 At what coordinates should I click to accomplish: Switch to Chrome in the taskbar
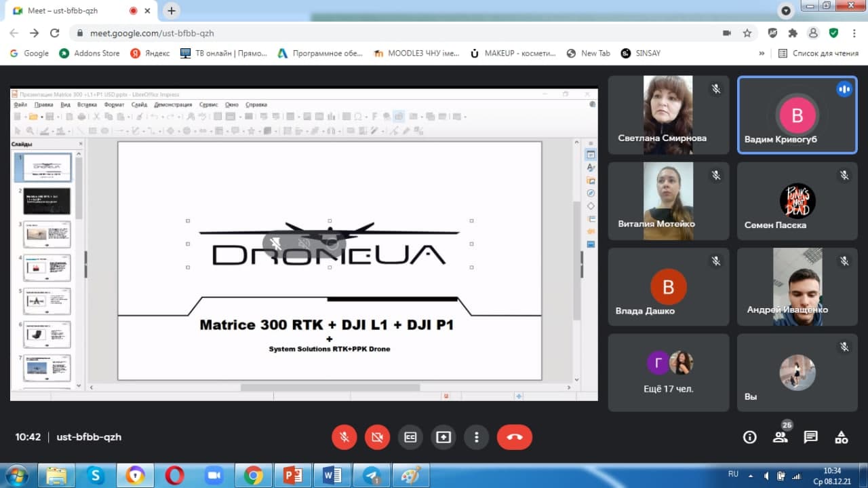253,475
